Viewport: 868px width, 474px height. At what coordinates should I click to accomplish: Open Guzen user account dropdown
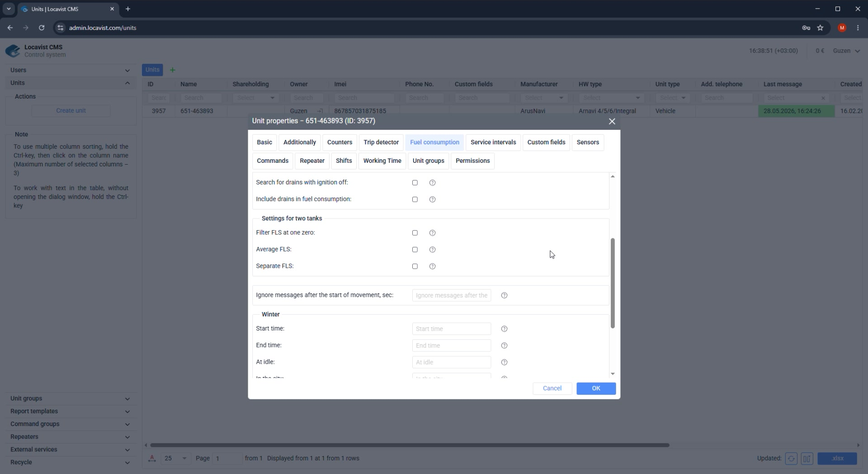pyautogui.click(x=846, y=51)
